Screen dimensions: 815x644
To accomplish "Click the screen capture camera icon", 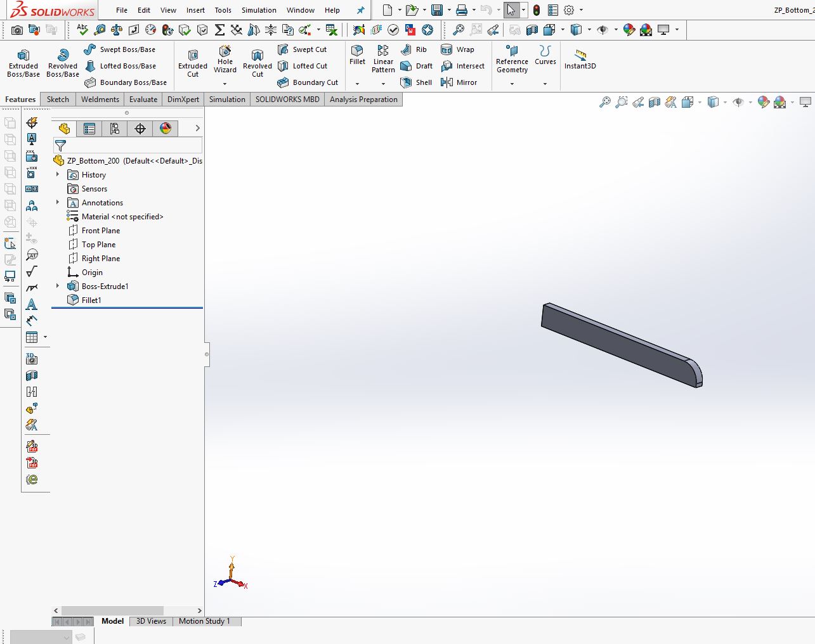I will (17, 30).
